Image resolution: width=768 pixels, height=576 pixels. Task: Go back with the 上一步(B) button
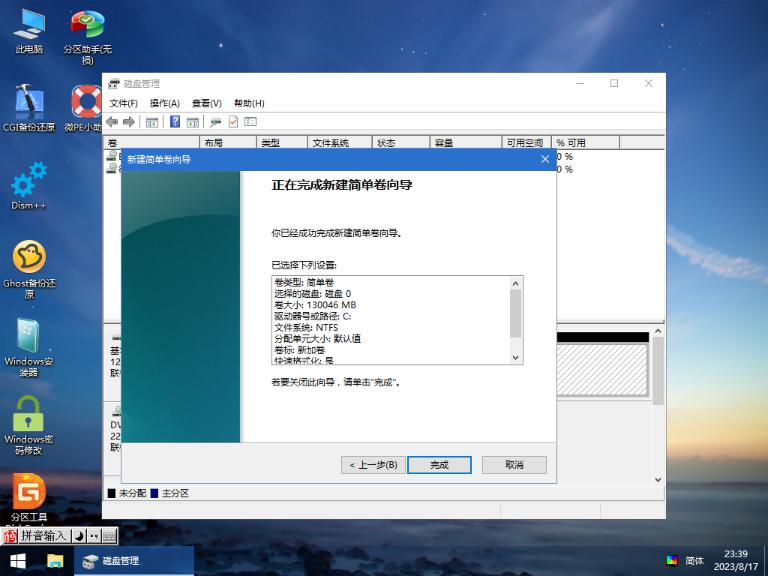click(372, 465)
